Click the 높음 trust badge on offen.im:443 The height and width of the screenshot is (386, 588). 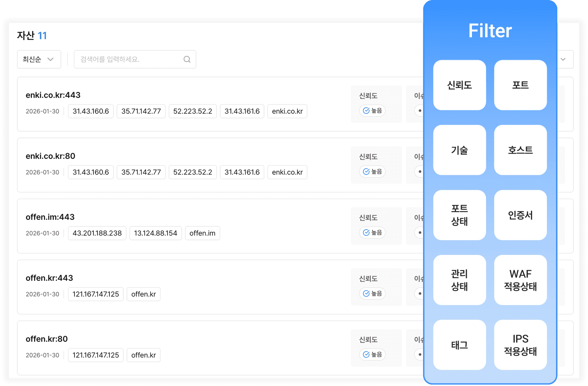pos(372,233)
